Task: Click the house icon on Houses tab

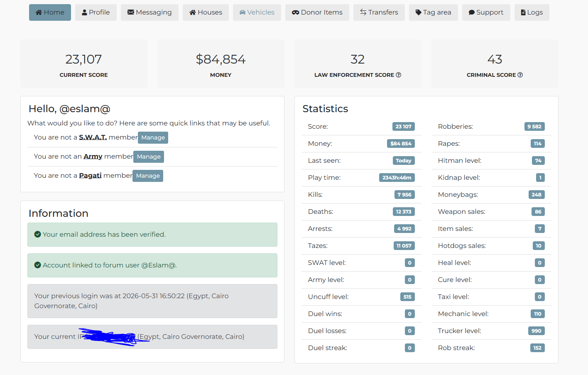Action: (x=193, y=12)
